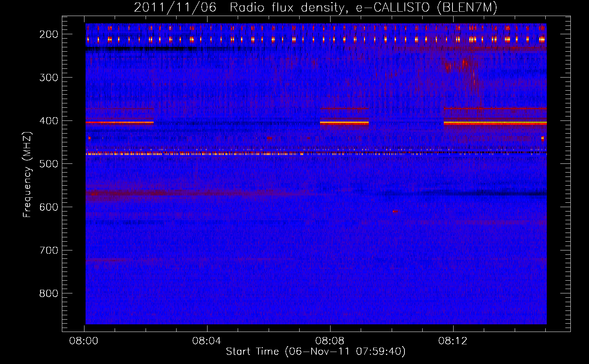Click the bright 400 MHz band starting at 08:00
The image size is (589, 364).
tap(119, 123)
